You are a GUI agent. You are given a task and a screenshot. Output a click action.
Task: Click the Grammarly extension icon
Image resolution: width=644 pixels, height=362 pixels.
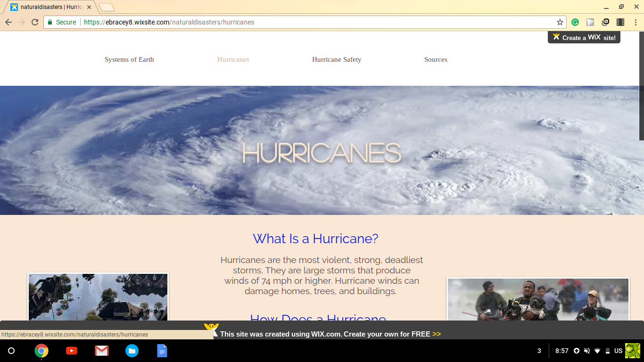[575, 22]
